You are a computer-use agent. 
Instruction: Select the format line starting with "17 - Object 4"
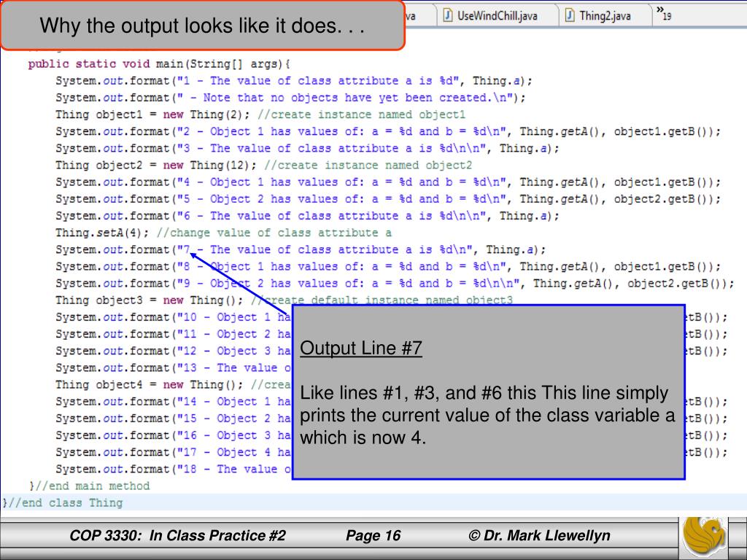173,452
